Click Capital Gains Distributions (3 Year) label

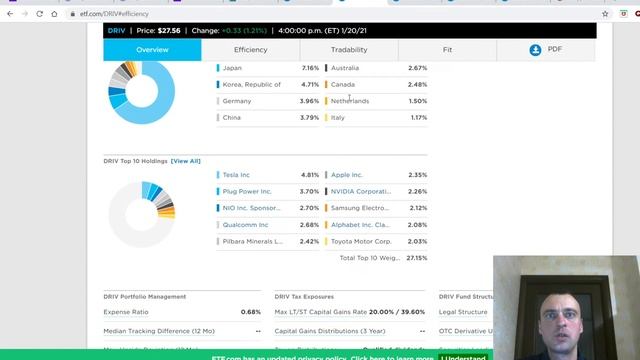(x=330, y=331)
